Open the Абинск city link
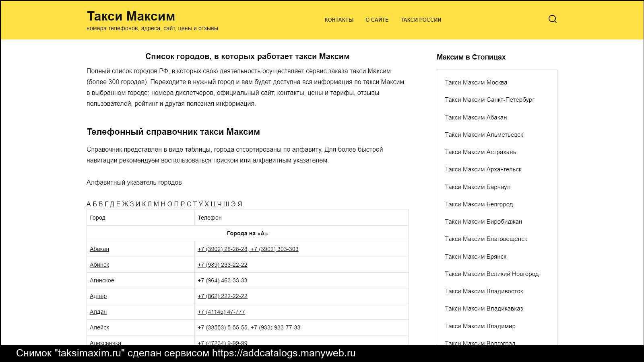The height and width of the screenshot is (362, 644). [99, 265]
